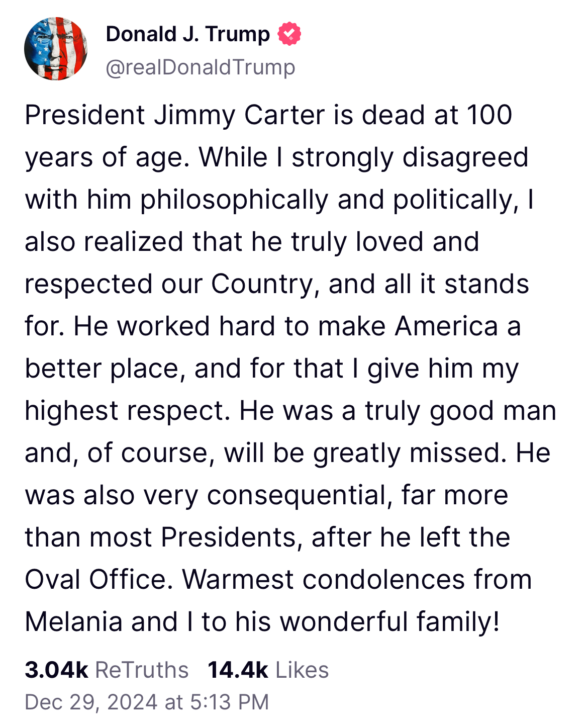This screenshot has height=725, width=588.
Task: Click the word "America" in the post
Action: (x=446, y=326)
